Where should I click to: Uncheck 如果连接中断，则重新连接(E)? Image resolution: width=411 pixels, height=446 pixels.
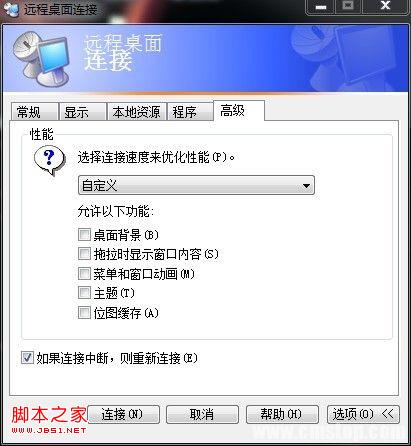27,358
